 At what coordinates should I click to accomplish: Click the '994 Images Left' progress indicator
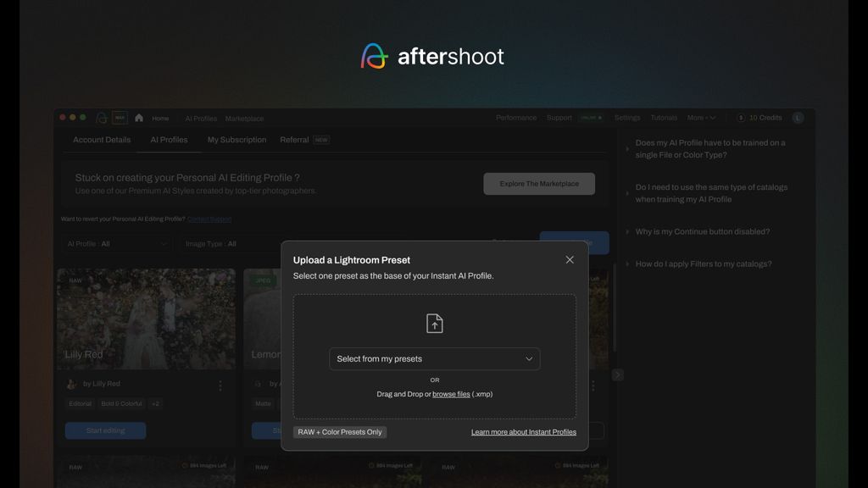coord(208,466)
